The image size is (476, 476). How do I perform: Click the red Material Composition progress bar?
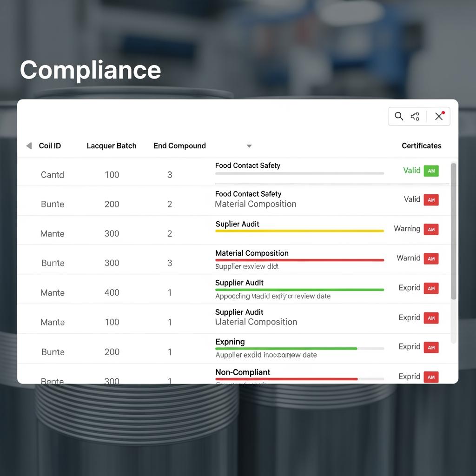pos(299,260)
